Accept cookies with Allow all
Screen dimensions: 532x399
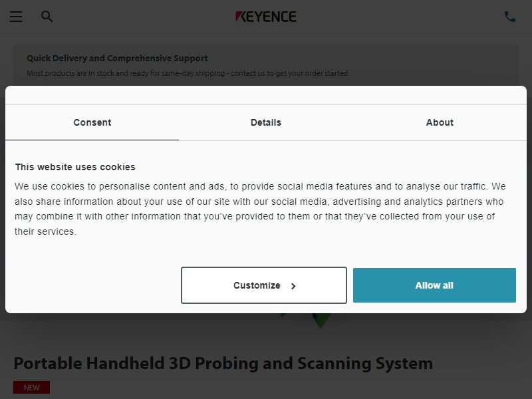pyautogui.click(x=434, y=285)
